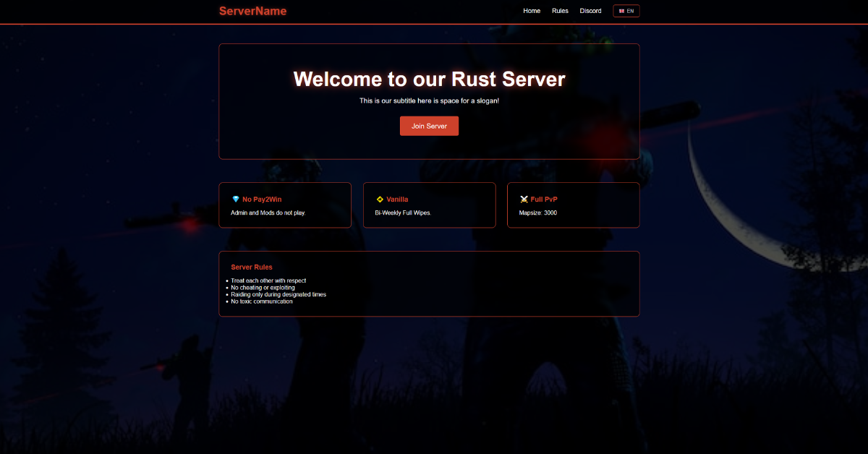Viewport: 868px width, 454px height.
Task: Select the Vanilla card title
Action: pos(397,199)
